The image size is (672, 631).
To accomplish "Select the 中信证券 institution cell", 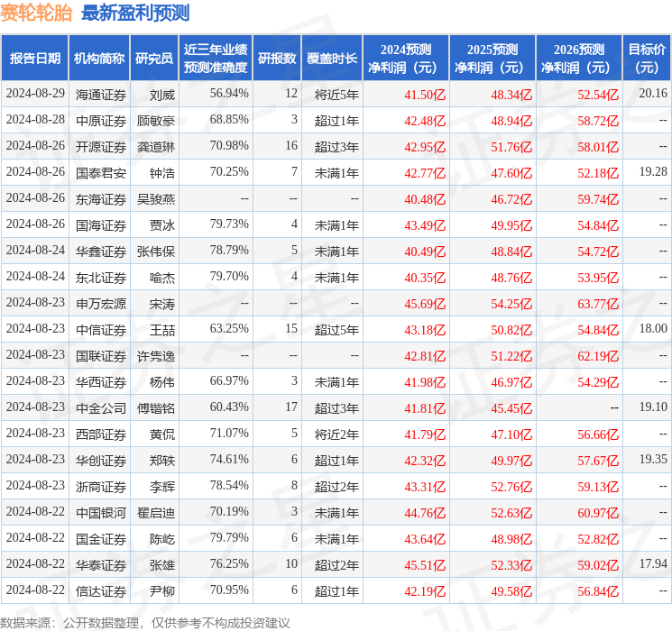I will coord(101,330).
